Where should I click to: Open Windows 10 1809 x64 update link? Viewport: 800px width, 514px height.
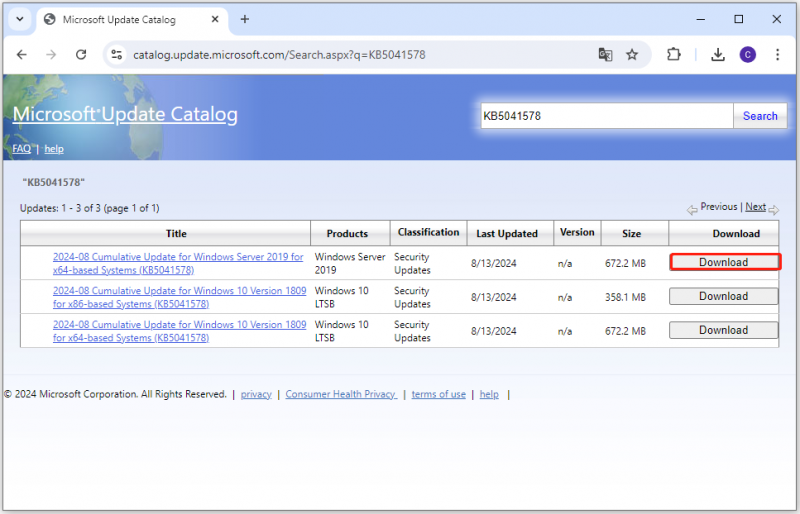180,331
